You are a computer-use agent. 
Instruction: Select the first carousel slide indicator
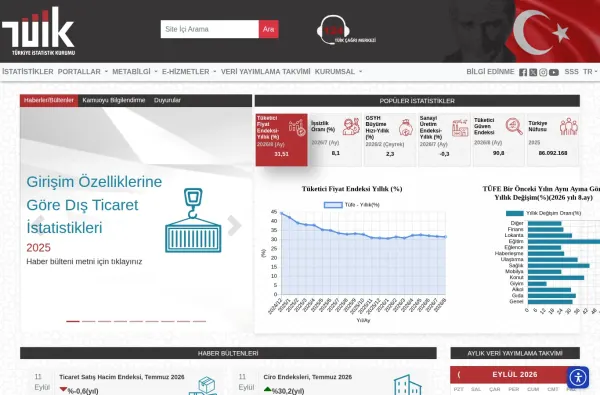coord(73,321)
